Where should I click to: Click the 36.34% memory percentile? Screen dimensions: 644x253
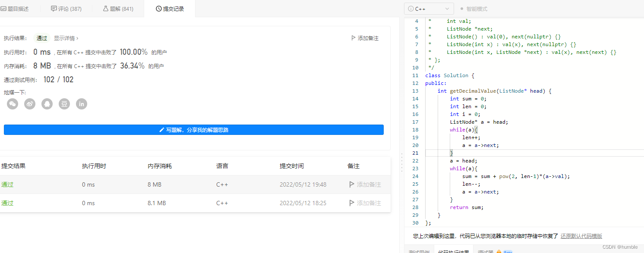tap(132, 66)
